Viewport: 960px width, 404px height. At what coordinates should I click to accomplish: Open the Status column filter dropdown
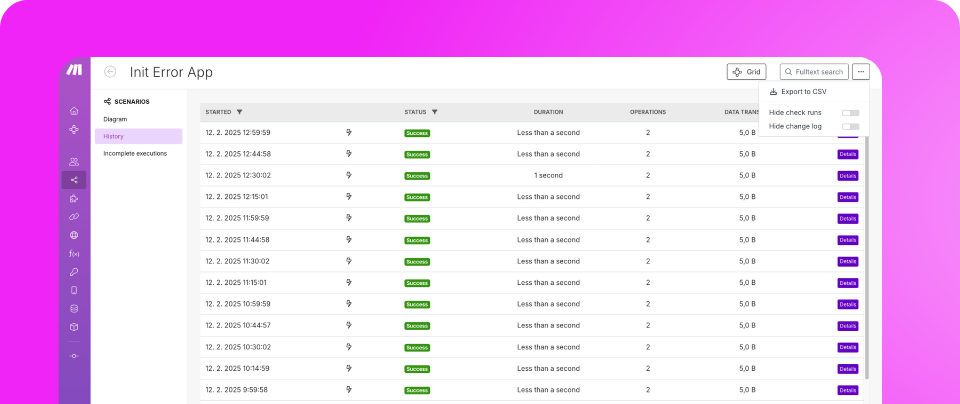[434, 112]
